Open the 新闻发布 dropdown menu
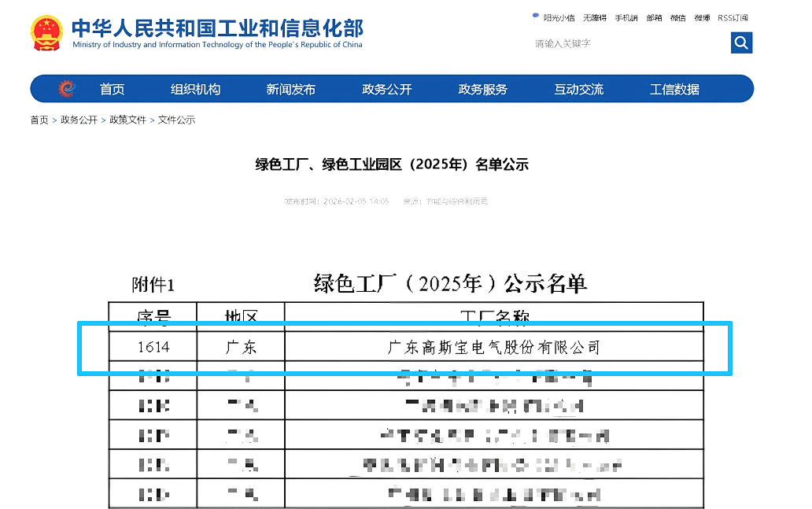Image resolution: width=812 pixels, height=509 pixels. pos(292,89)
